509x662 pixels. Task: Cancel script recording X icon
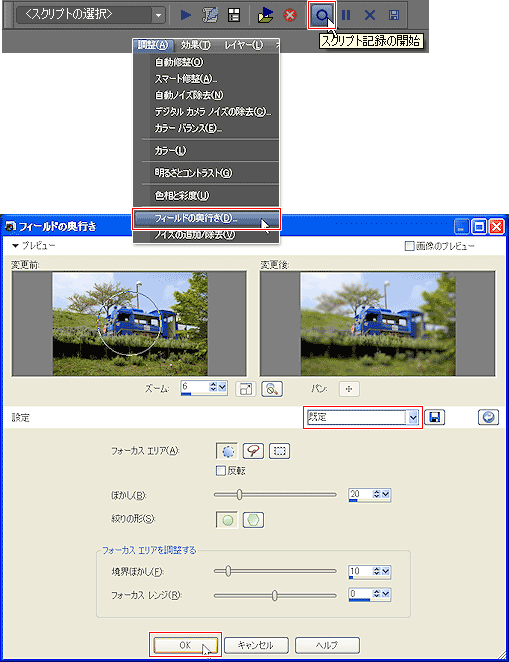point(370,16)
